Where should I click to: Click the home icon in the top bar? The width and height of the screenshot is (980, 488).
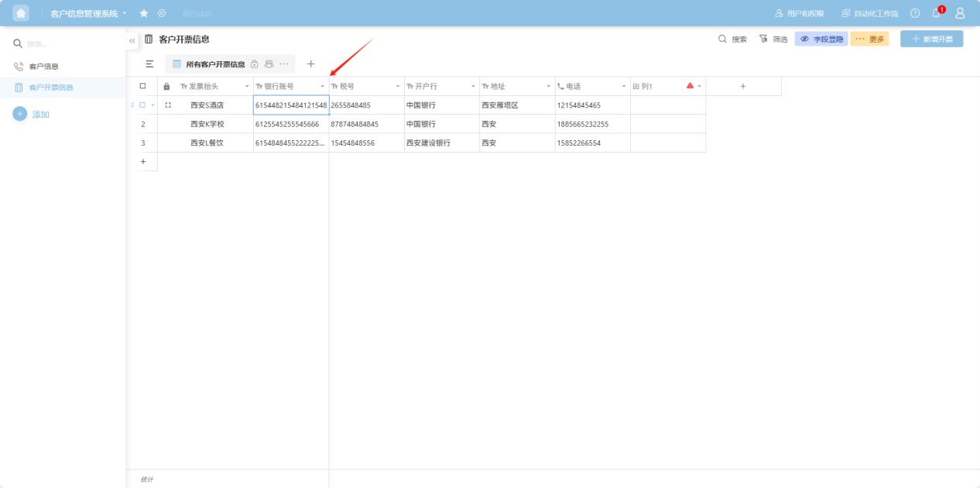click(21, 13)
